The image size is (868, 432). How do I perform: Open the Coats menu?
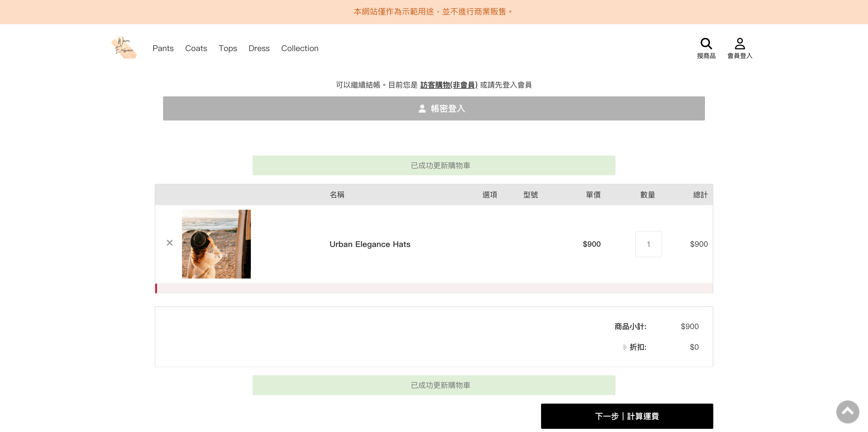pos(196,48)
